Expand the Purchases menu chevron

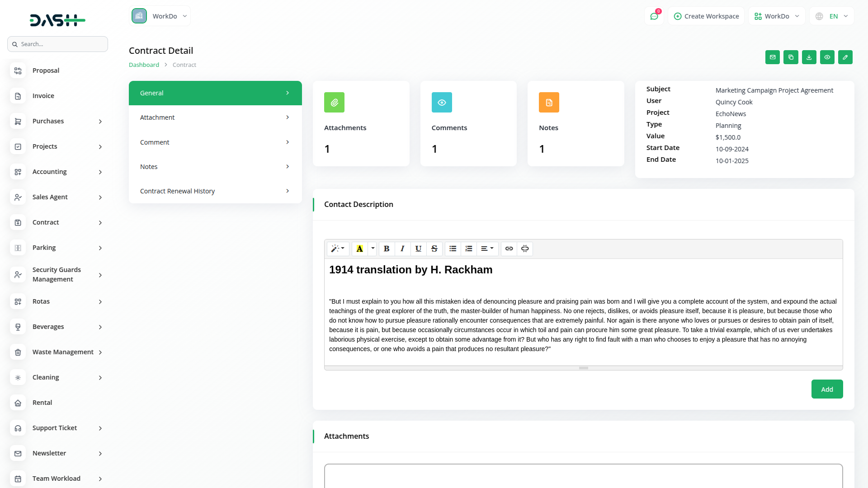pyautogui.click(x=100, y=122)
